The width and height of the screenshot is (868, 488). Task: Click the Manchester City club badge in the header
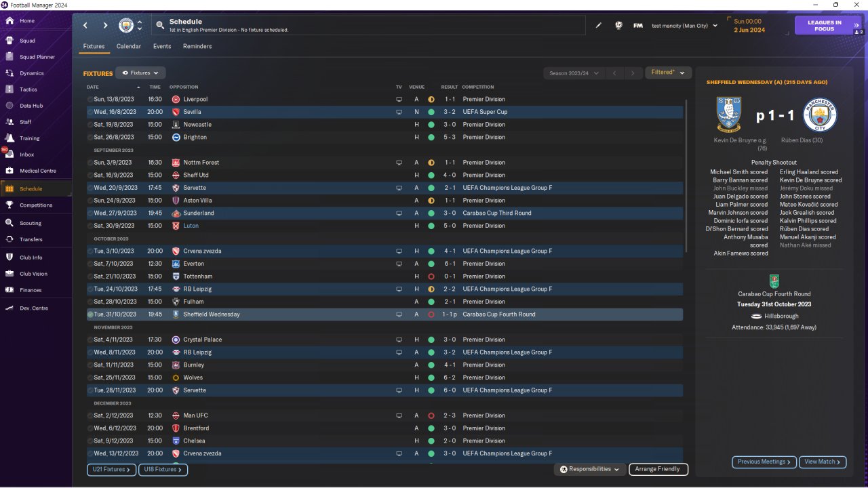(x=126, y=26)
